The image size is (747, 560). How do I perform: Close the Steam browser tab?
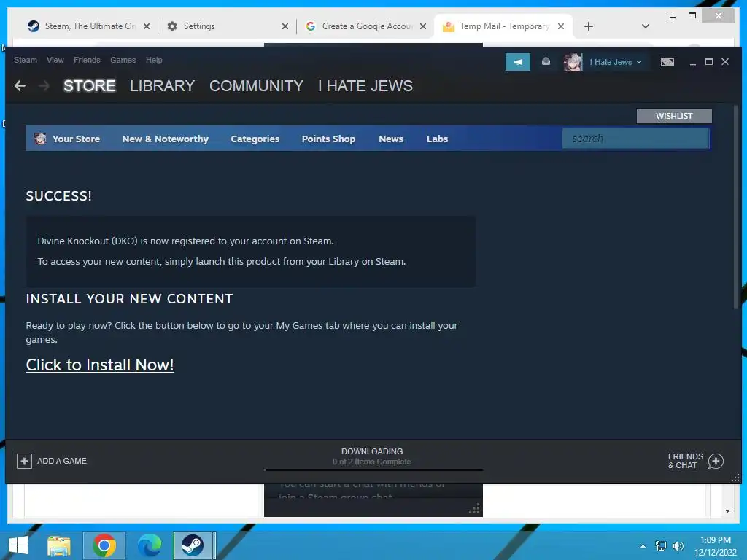click(x=147, y=26)
